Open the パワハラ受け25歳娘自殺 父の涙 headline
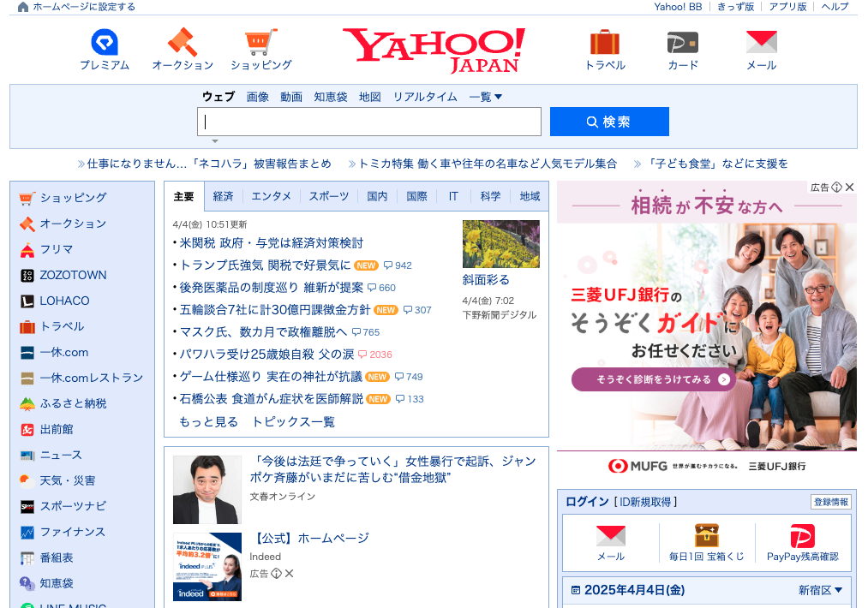The width and height of the screenshot is (868, 608). pyautogui.click(x=266, y=354)
